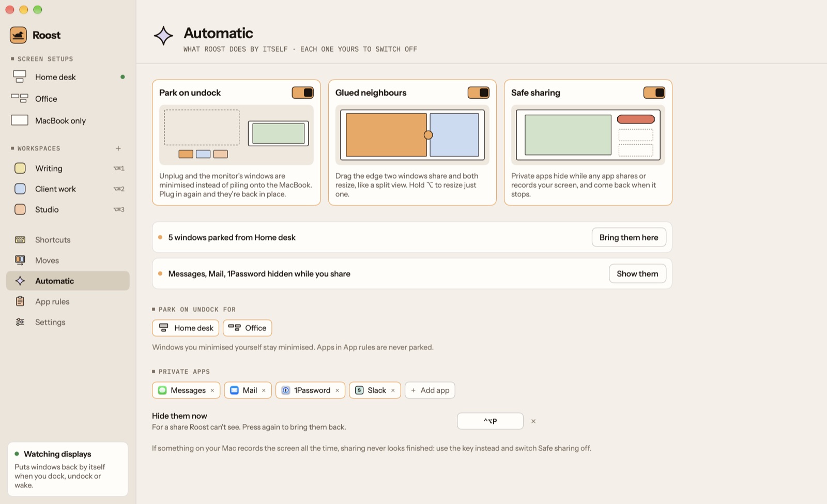Click the Glued neighbours illustration
This screenshot has height=504, width=827.
pyautogui.click(x=412, y=135)
